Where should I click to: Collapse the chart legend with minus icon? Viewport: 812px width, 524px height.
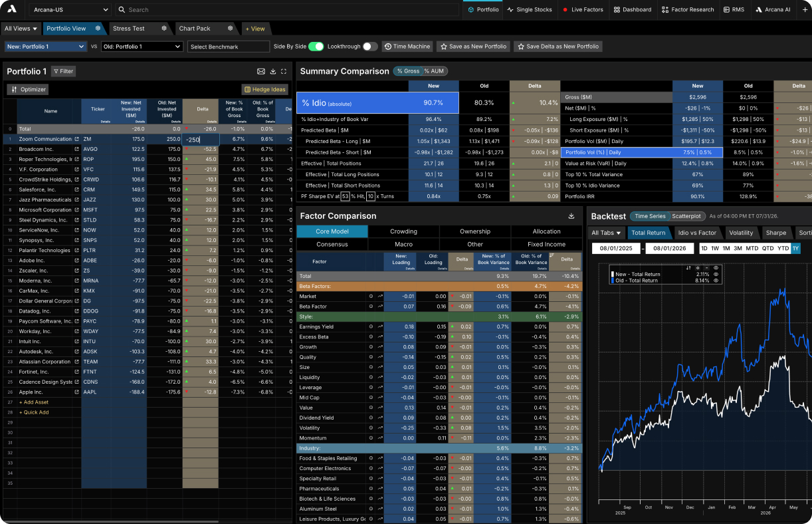706,268
